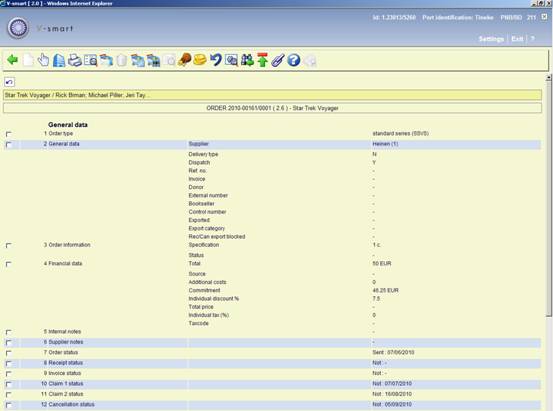Click the yellow gold bar icon
The height and width of the screenshot is (411, 553).
200,60
